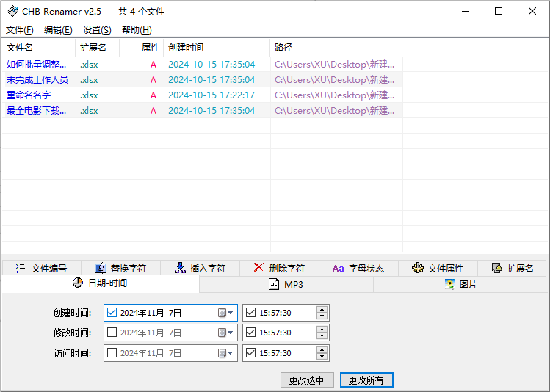
Task: Click the 文件属性 gear icon
Action: tap(418, 269)
